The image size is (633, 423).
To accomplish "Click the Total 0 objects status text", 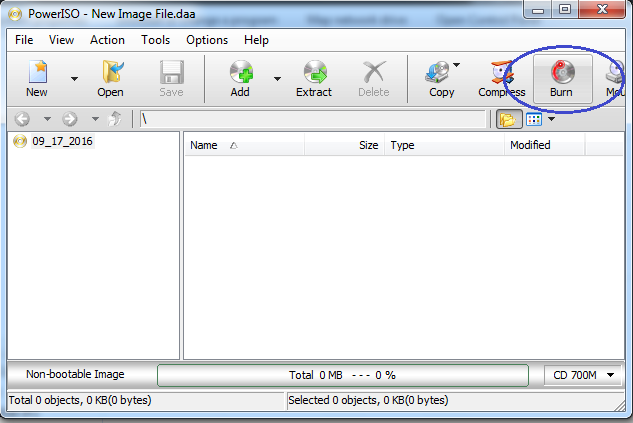I will pos(80,400).
